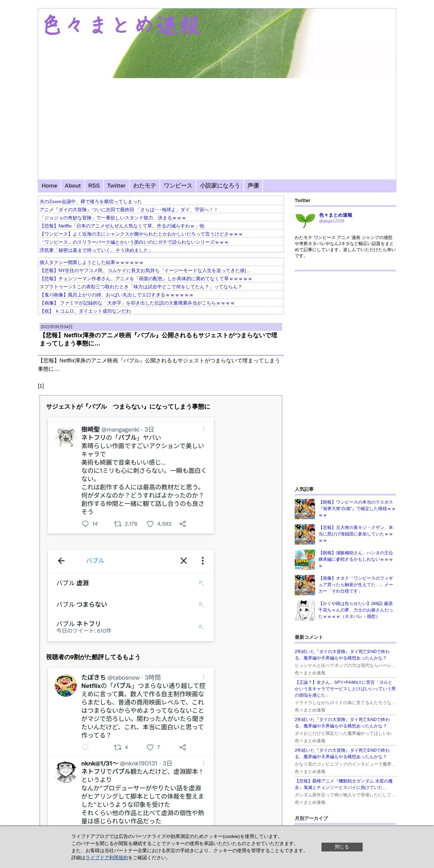Open the 風呂上がりの姉 headline link
Image resolution: width=434 pixels, height=868 pixels.
coord(116,295)
